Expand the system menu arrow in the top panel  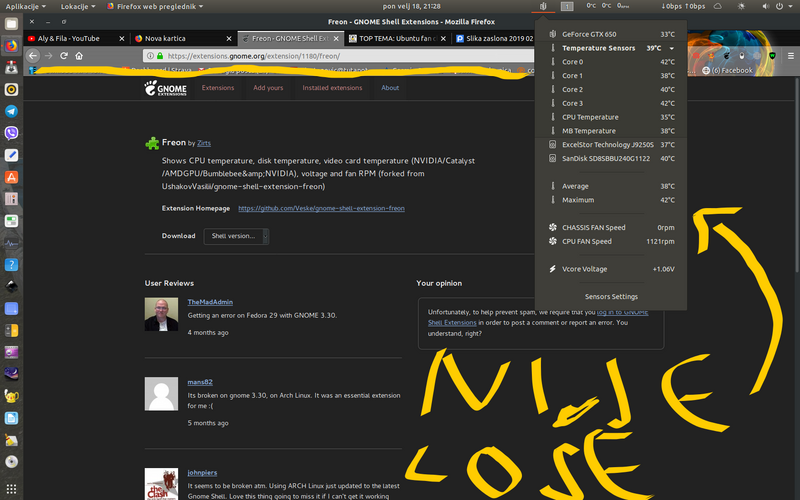[791, 6]
